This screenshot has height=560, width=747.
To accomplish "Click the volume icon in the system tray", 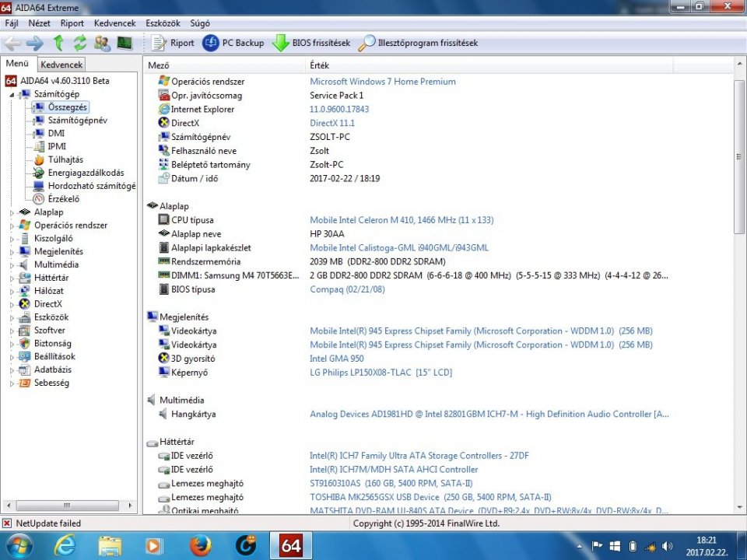I will tap(667, 546).
